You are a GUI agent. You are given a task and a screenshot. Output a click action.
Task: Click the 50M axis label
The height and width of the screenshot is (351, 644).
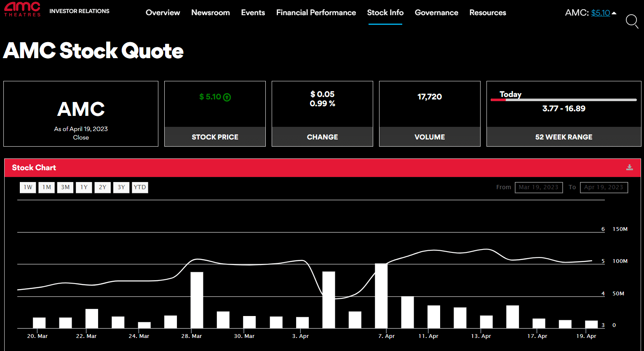point(618,294)
